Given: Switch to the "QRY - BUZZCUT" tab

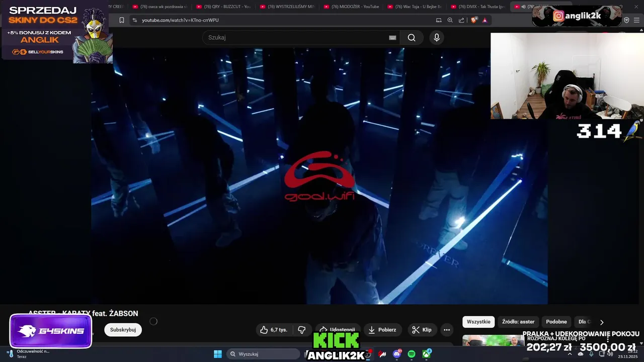Looking at the screenshot, I should click(223, 7).
